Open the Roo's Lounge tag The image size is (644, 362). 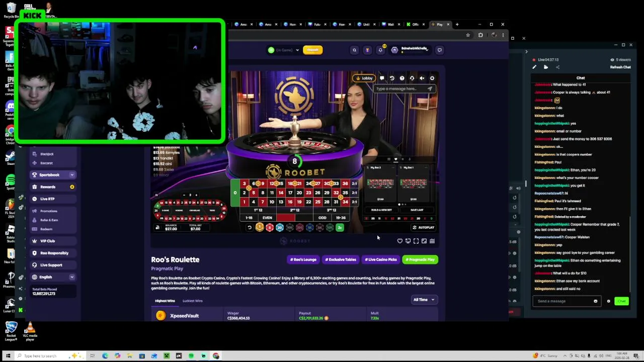point(303,259)
